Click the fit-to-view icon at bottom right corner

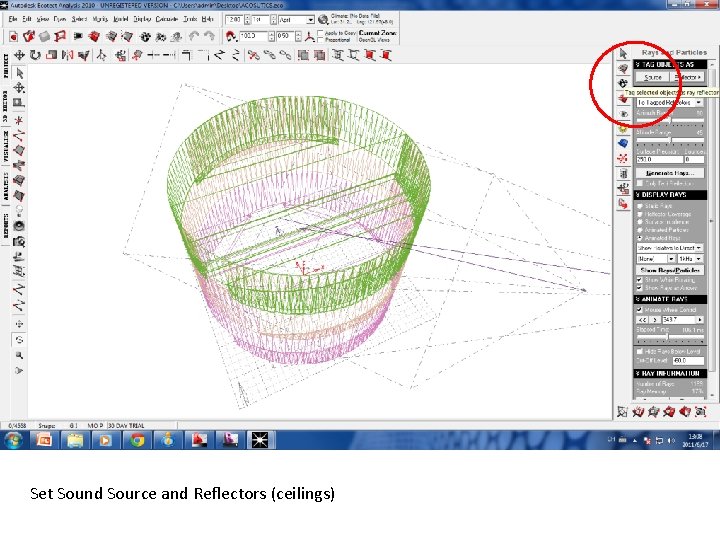pos(700,411)
